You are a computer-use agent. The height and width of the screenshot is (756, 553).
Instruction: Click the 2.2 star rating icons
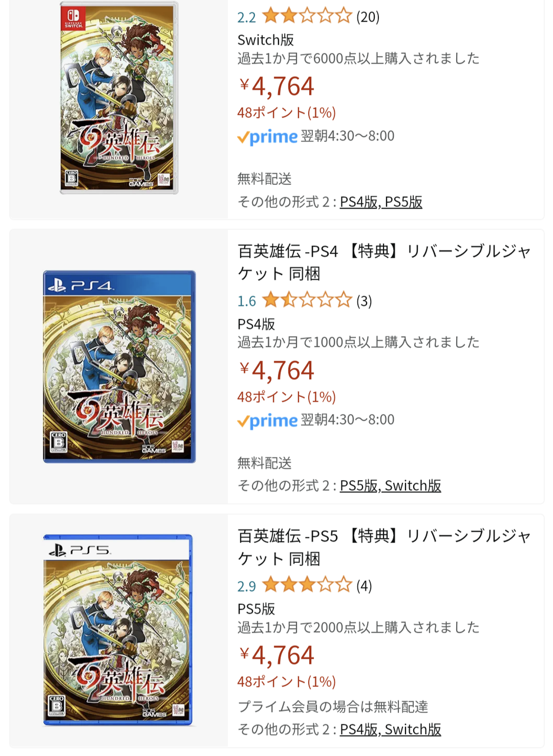(307, 16)
